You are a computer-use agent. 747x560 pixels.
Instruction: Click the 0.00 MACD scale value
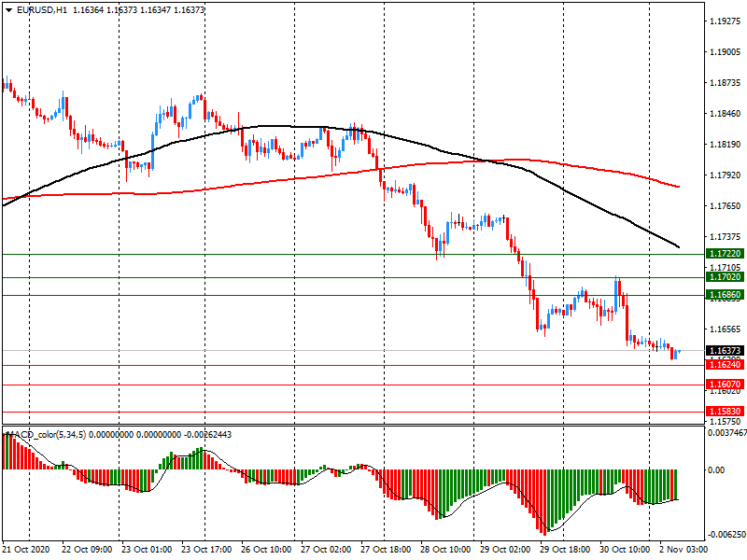[x=716, y=470]
